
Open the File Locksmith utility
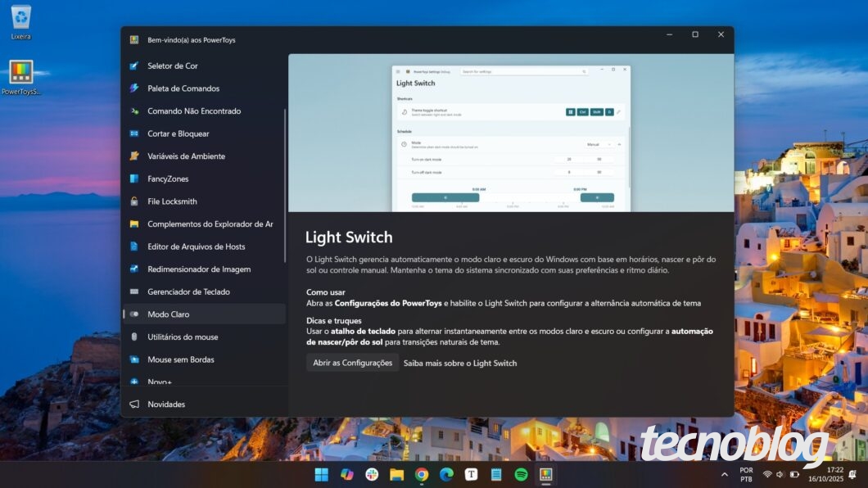click(170, 201)
